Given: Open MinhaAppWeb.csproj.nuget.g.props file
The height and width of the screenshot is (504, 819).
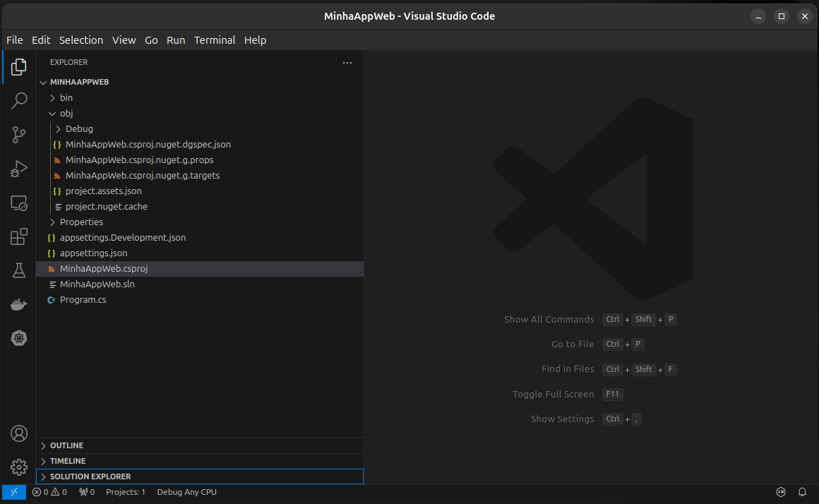Looking at the screenshot, I should coord(200,160).
